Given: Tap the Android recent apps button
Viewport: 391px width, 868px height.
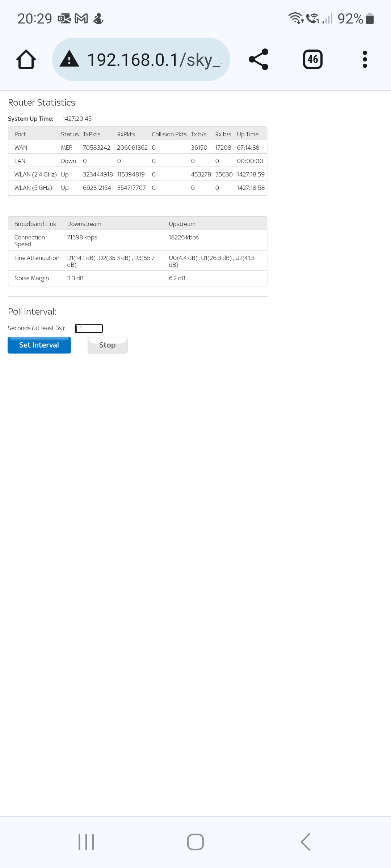Looking at the screenshot, I should tap(86, 842).
